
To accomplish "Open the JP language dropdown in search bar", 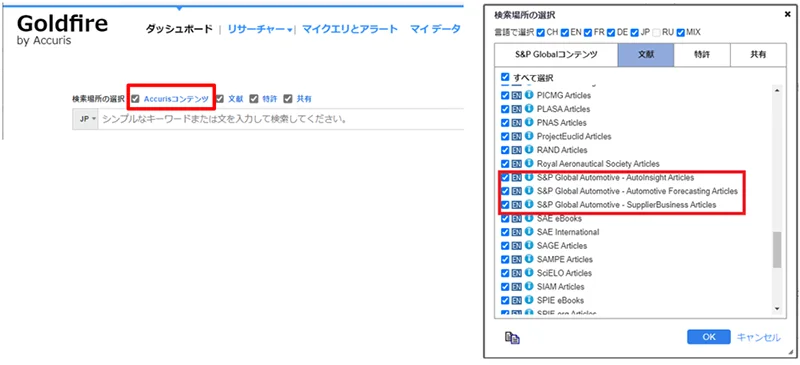I will pos(85,119).
